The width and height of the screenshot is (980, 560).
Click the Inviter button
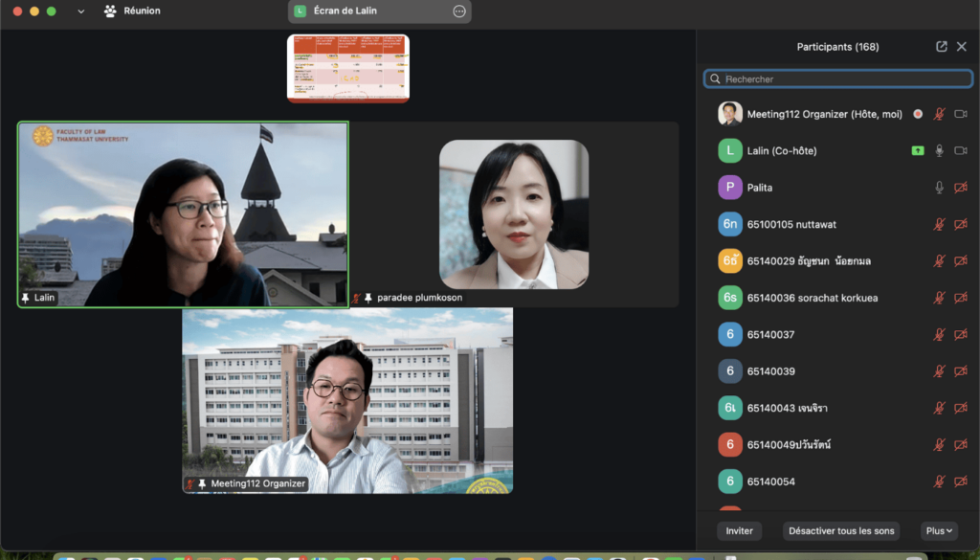pyautogui.click(x=739, y=530)
